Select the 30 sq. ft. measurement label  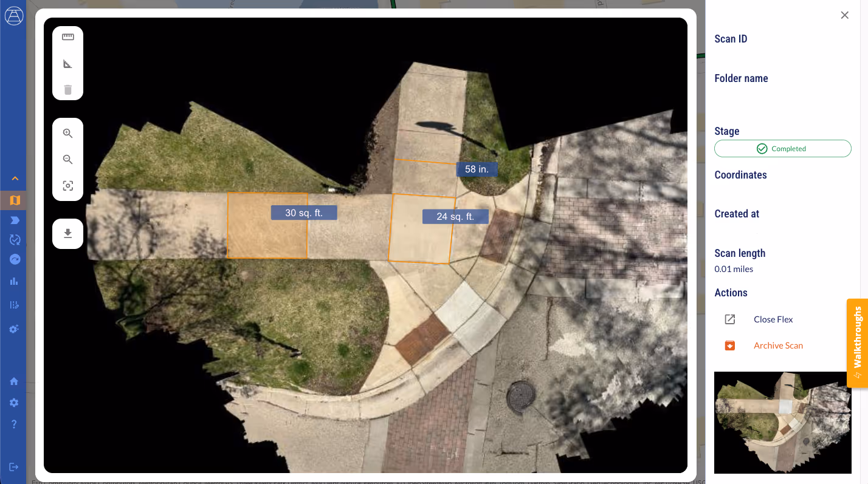(304, 213)
